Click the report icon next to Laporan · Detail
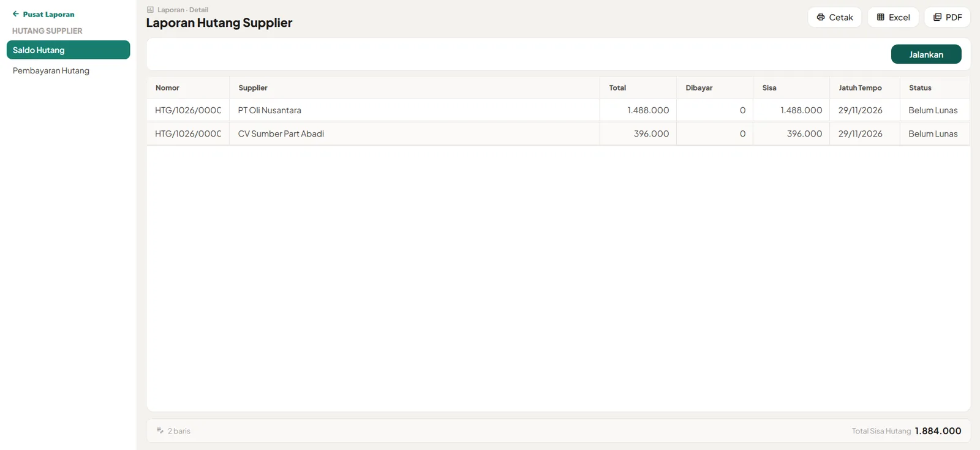The height and width of the screenshot is (450, 980). [x=150, y=10]
